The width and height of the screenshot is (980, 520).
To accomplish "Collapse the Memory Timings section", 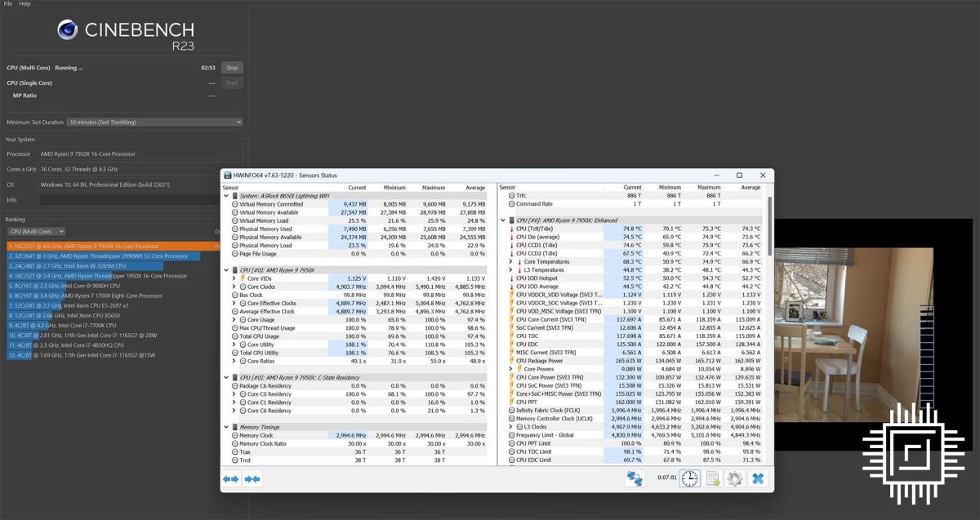I will tap(226, 426).
